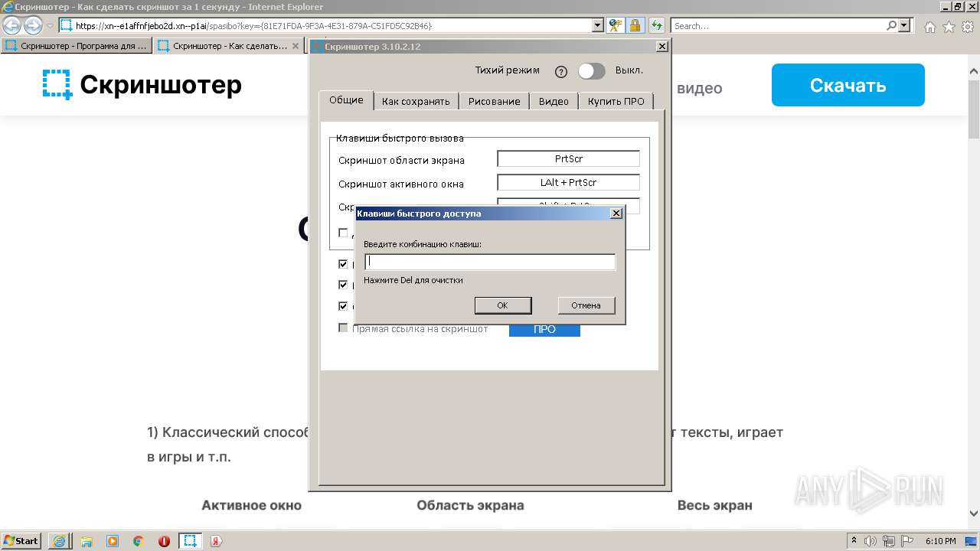Open the Start menu
Screen dimensions: 980x551
click(21, 540)
